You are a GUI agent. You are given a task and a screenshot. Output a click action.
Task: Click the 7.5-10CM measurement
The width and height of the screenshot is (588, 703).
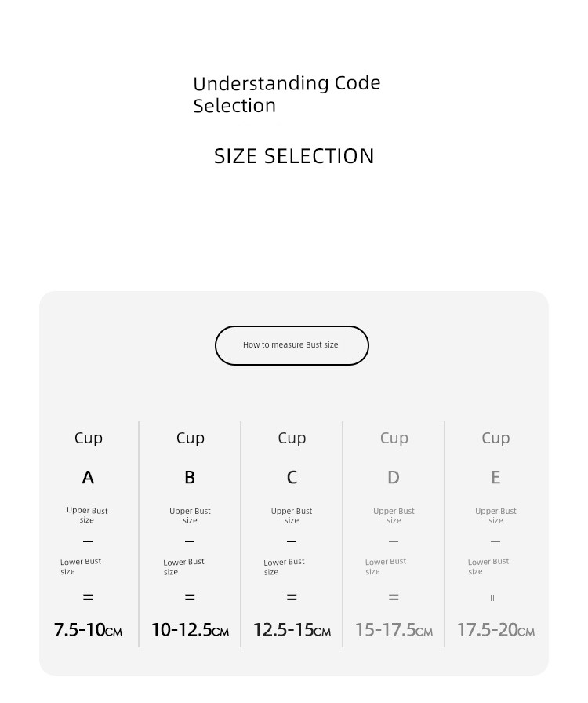point(88,629)
